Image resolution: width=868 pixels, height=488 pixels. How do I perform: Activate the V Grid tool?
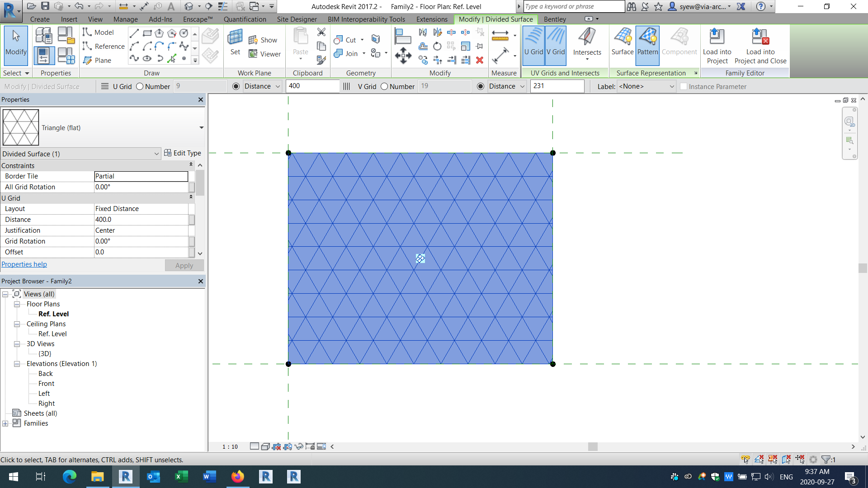(555, 45)
